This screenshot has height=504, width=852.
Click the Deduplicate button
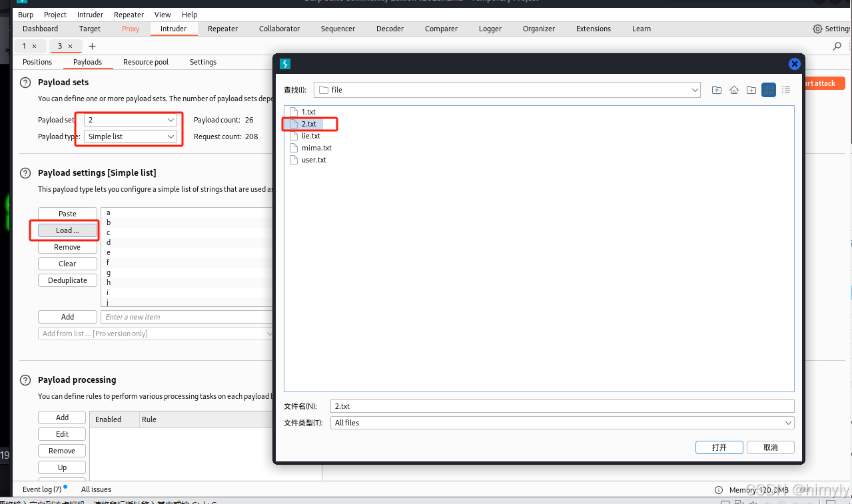(67, 280)
